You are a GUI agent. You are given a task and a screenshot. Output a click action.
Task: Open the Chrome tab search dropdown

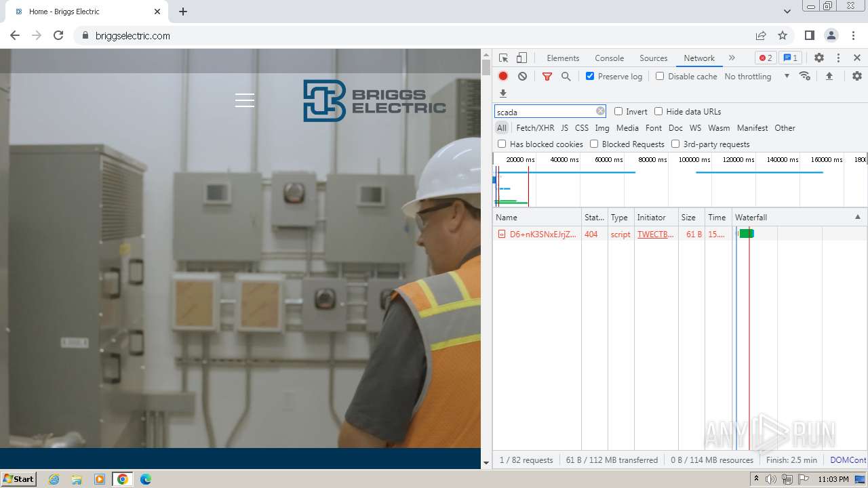[x=787, y=12]
